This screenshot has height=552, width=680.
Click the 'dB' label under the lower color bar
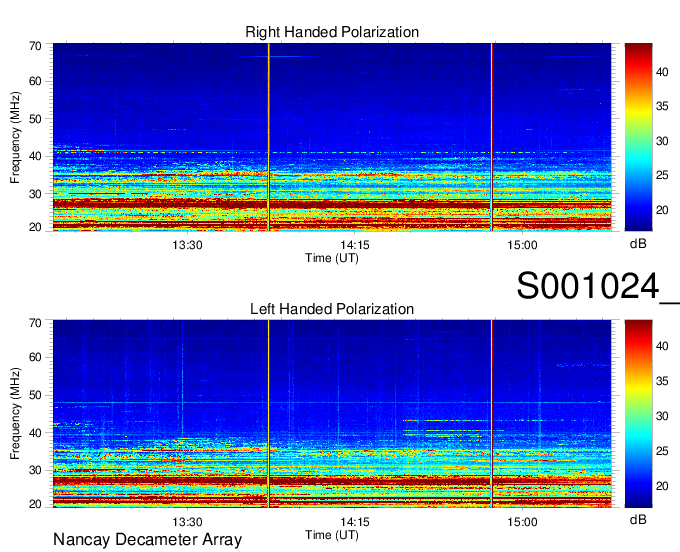pos(638,520)
